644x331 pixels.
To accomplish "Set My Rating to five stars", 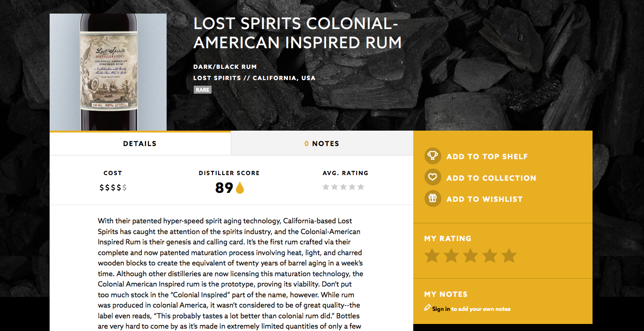I will 509,256.
